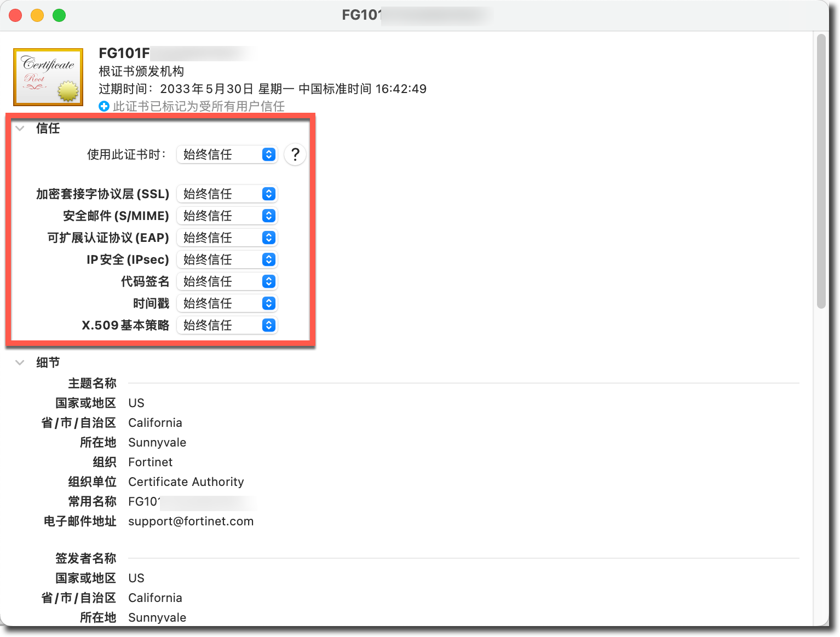Open the SSL trust setting dropdown

point(227,194)
